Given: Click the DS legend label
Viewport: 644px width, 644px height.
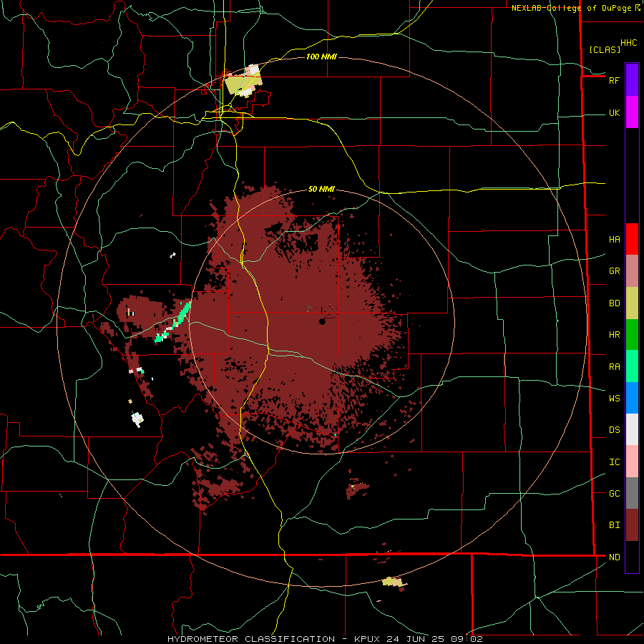Looking at the screenshot, I should 614,430.
